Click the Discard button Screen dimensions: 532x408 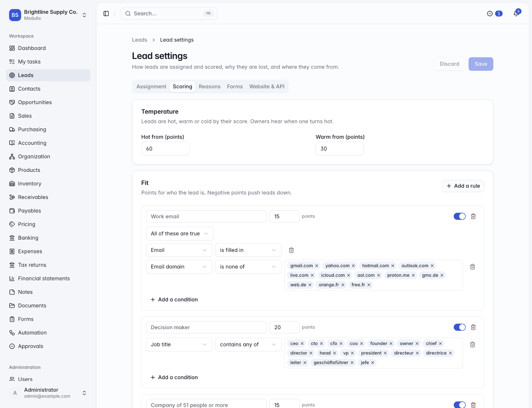[449, 64]
